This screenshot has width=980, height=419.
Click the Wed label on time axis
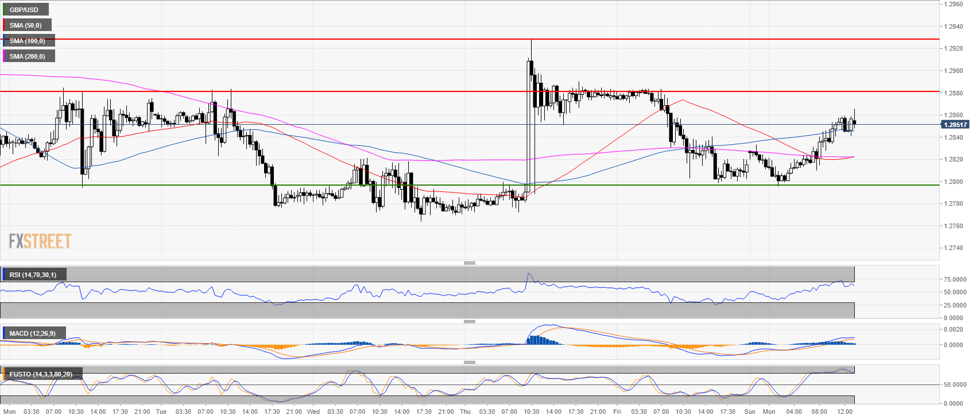(x=313, y=412)
